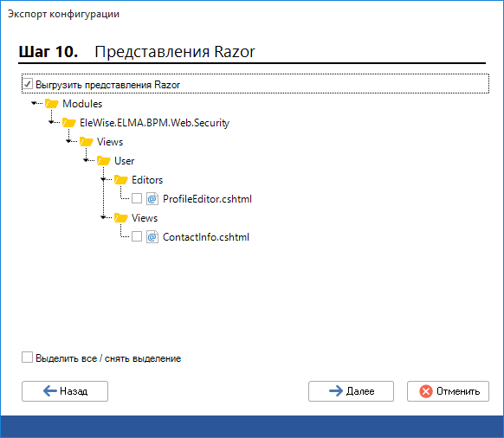Click the ProfileEditor.cshtml Razor file icon
The image size is (504, 438).
[152, 199]
